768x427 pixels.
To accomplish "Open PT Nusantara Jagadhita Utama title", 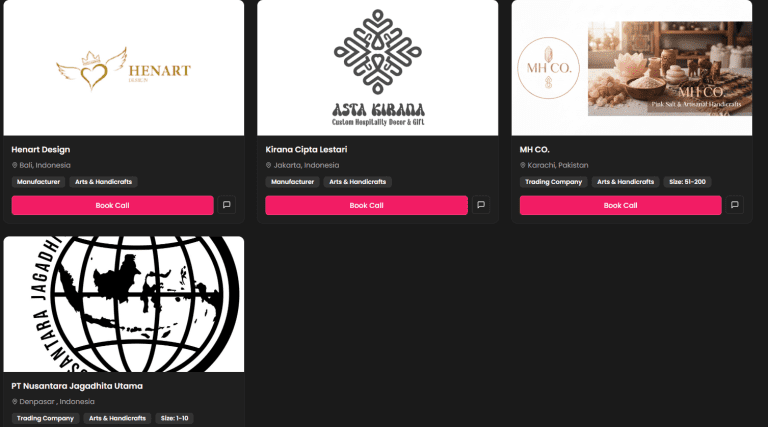I will (x=77, y=386).
